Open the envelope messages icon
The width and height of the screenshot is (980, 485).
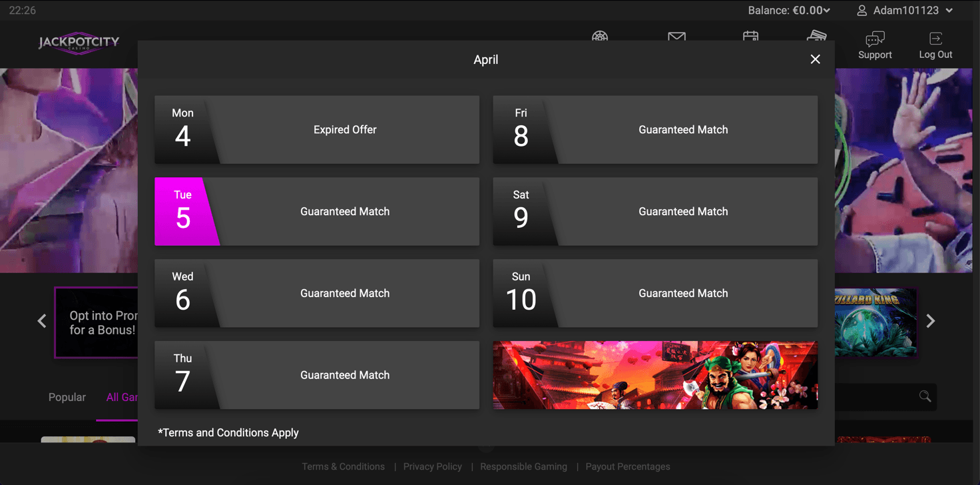point(676,36)
